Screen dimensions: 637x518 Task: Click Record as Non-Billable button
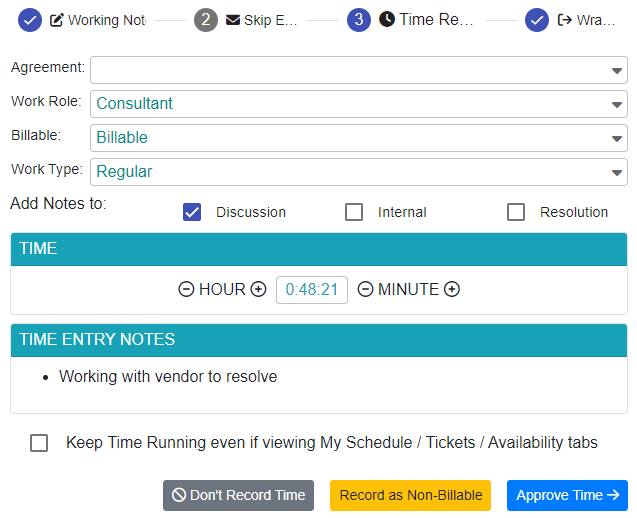[x=410, y=495]
